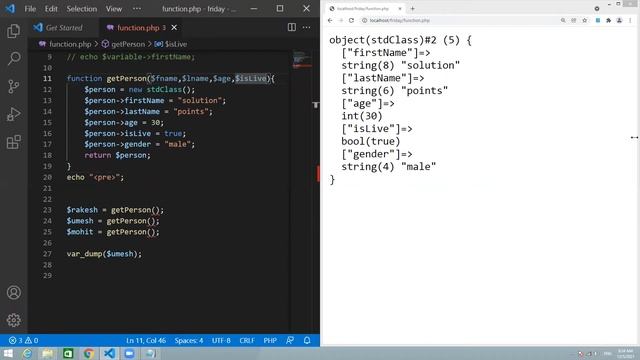
Task: Open the errors and warnings problems indicator
Action: (x=23, y=340)
